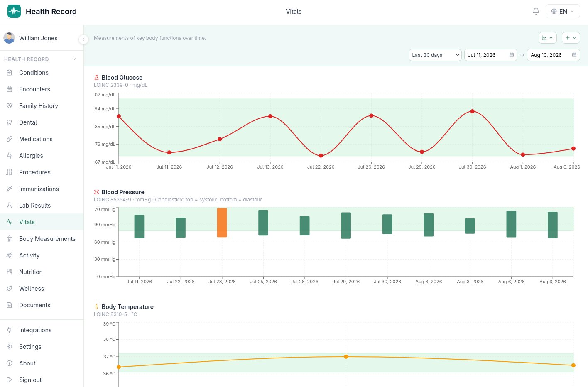Click the Body Measurements icon
Screen dimensions: 588x387
point(10,239)
